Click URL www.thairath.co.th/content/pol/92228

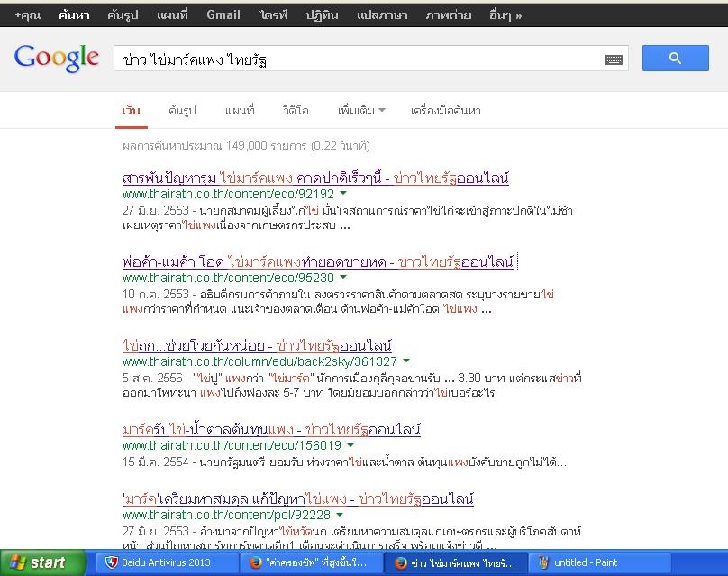pos(226,515)
